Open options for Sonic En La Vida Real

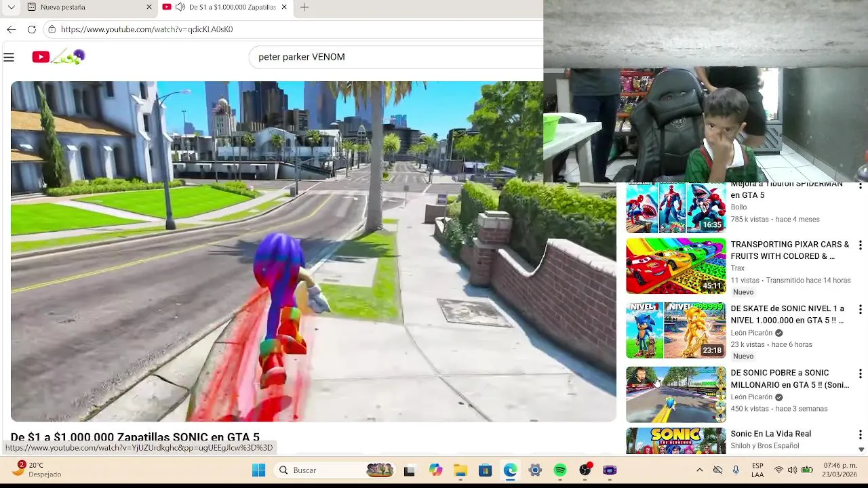860,434
